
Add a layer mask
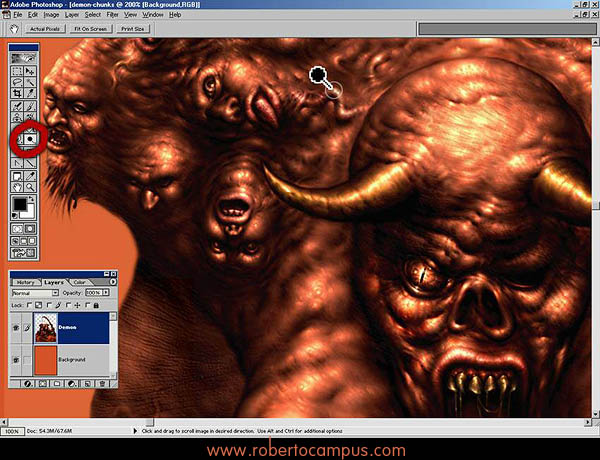[42, 383]
